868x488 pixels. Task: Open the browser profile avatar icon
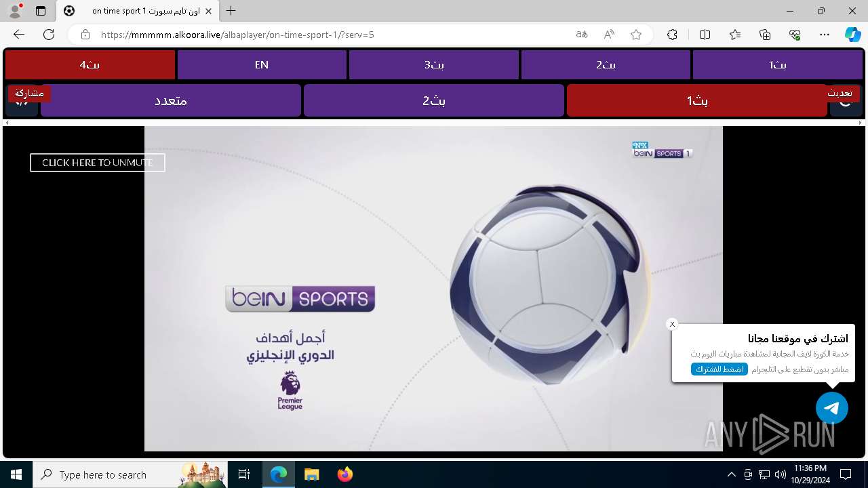pyautogui.click(x=15, y=11)
